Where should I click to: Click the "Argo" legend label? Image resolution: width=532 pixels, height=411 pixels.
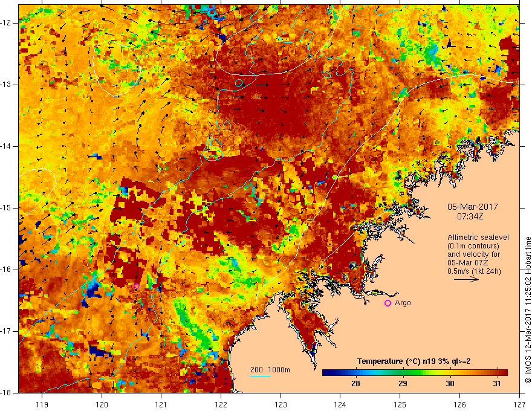click(x=403, y=303)
